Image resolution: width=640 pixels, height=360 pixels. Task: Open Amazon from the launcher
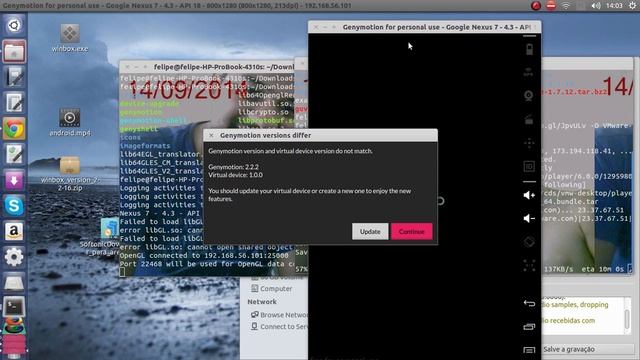14,231
